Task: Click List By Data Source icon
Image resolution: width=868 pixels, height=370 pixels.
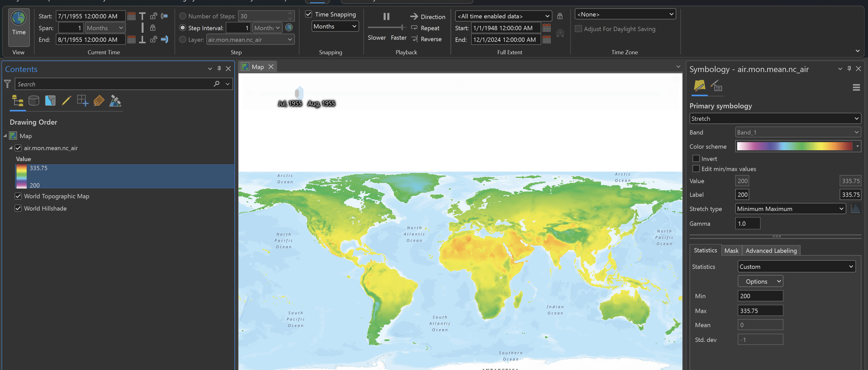Action: tap(34, 101)
